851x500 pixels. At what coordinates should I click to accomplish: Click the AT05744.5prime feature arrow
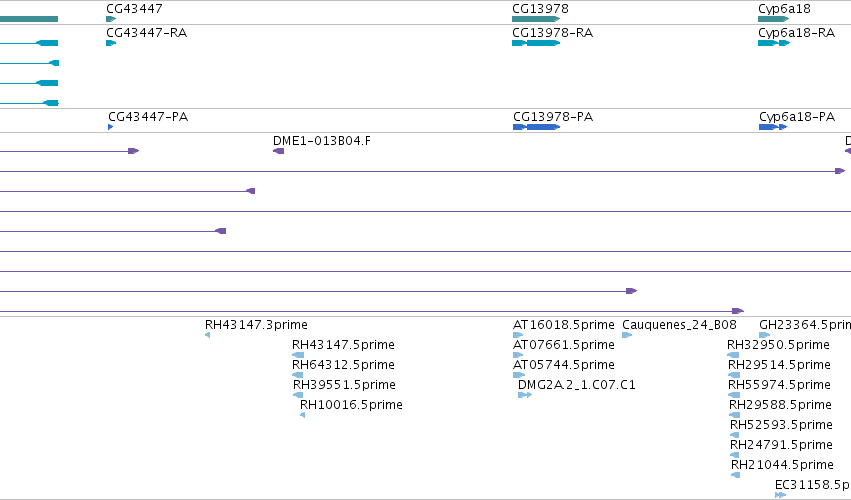519,375
